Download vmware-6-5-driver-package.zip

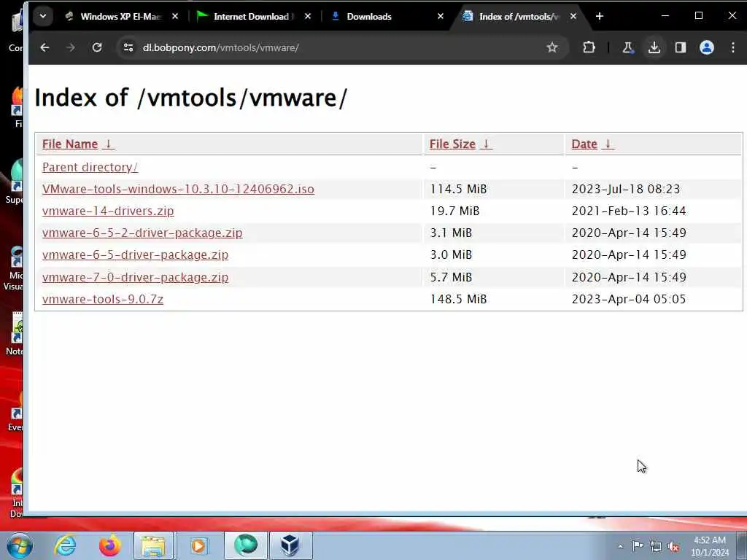tap(135, 254)
